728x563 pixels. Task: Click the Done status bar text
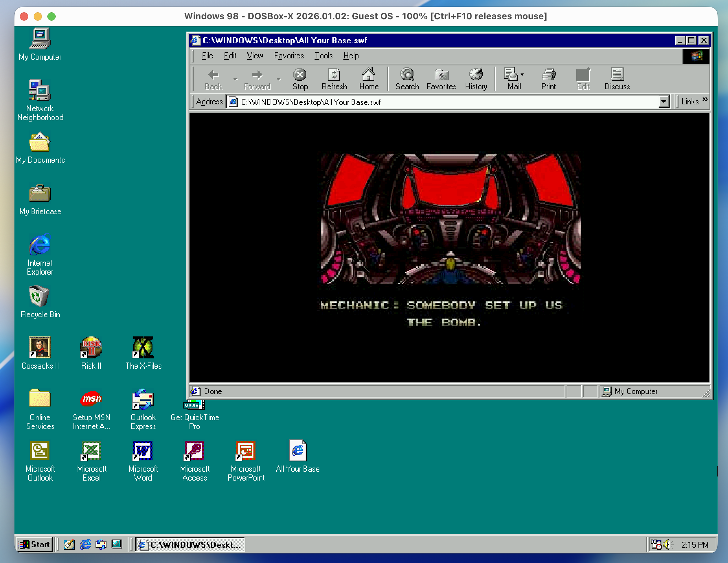[213, 391]
